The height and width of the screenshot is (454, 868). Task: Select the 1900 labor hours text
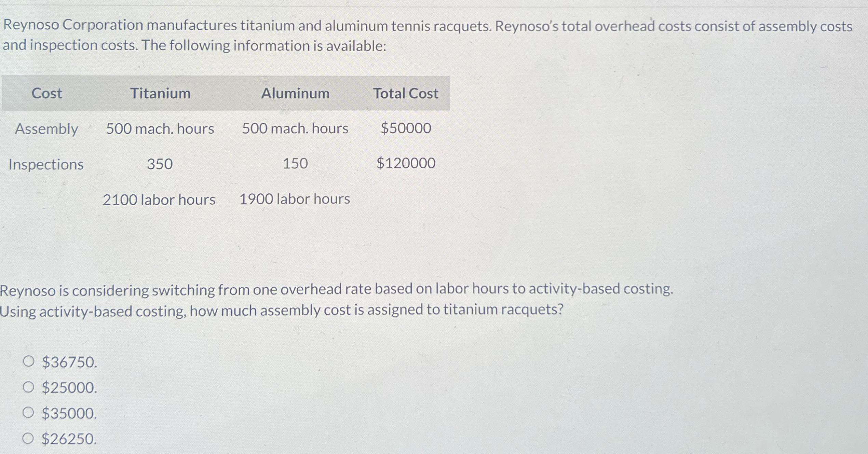[x=295, y=200]
